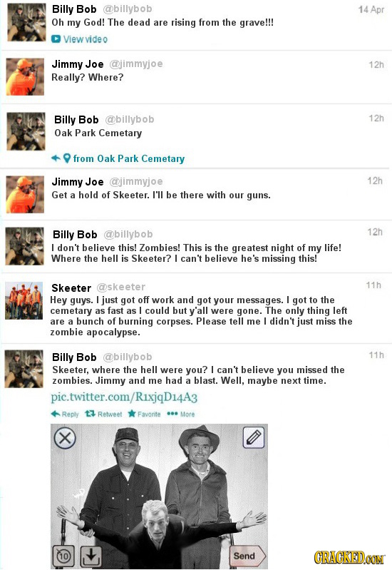Click the Reply arrow icon under tweet
The image size is (392, 570).
click(56, 414)
